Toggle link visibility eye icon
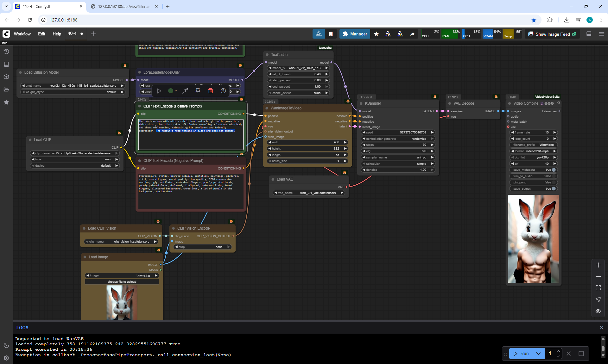 pyautogui.click(x=598, y=311)
